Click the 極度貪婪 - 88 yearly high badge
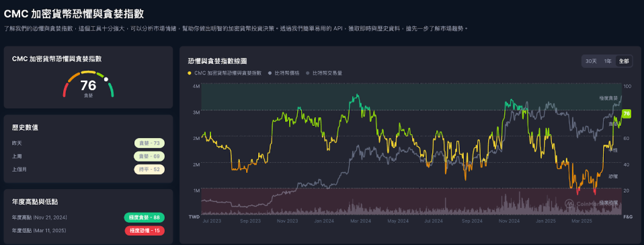644x245 pixels. pyautogui.click(x=144, y=217)
